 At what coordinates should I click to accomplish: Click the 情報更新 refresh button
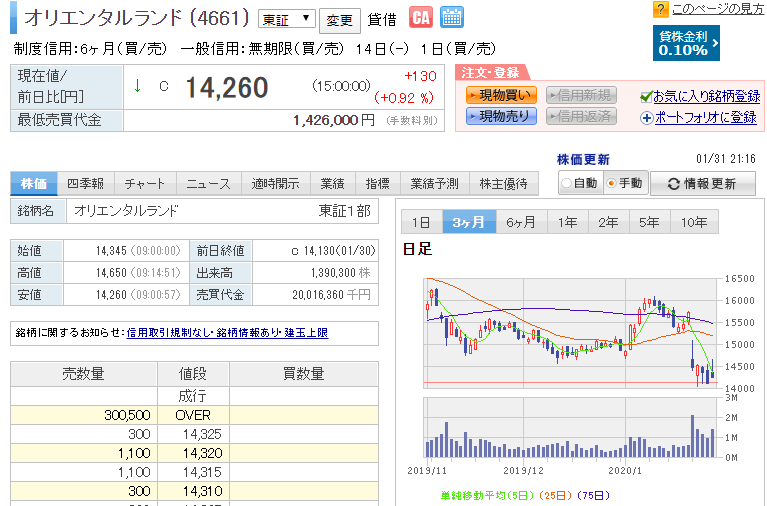coord(702,184)
